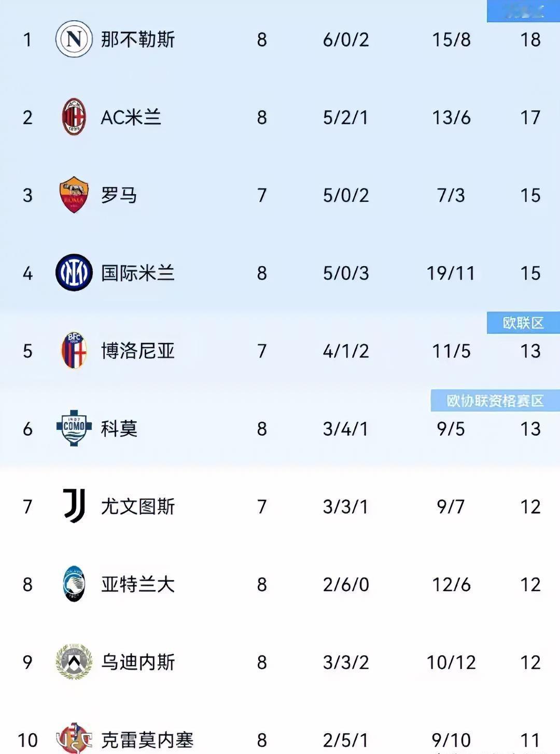Select the Juventus J logo
Viewport: 560px width, 754px height.
pos(74,506)
